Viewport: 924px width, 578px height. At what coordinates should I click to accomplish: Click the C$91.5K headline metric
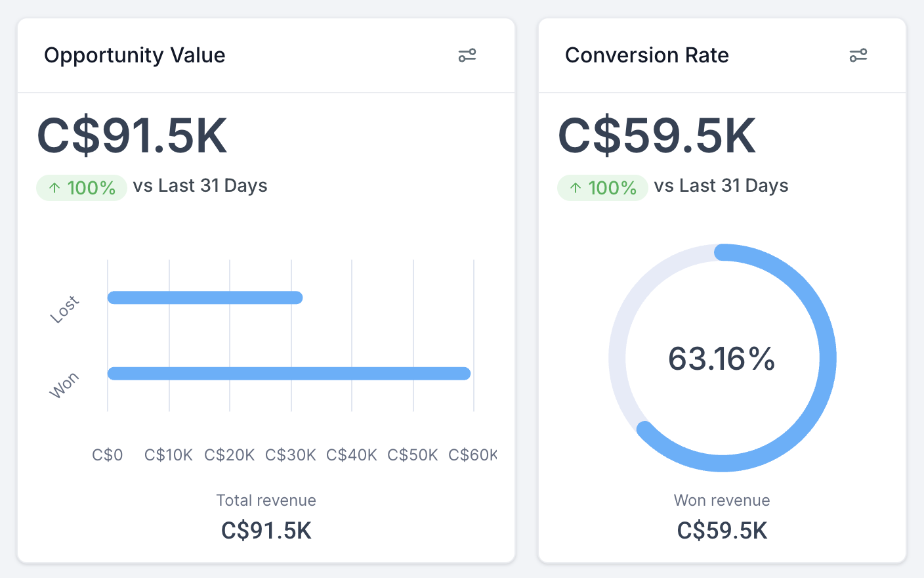(x=133, y=135)
